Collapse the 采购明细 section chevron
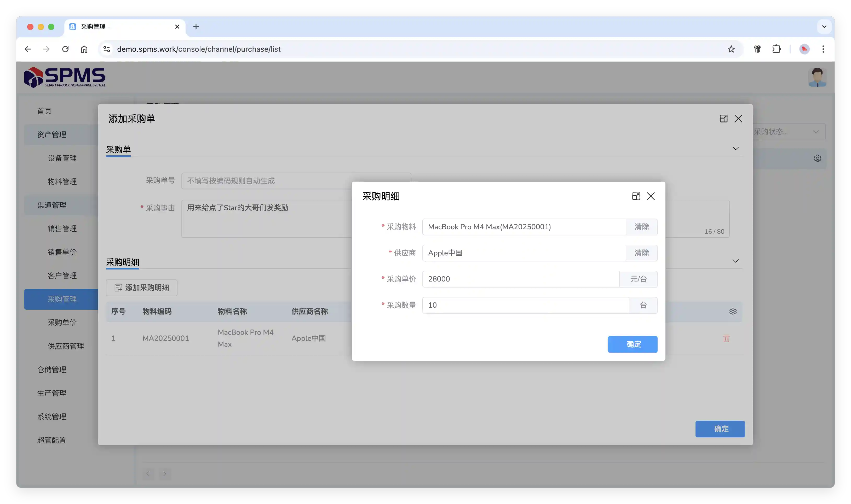The height and width of the screenshot is (504, 851). (735, 261)
